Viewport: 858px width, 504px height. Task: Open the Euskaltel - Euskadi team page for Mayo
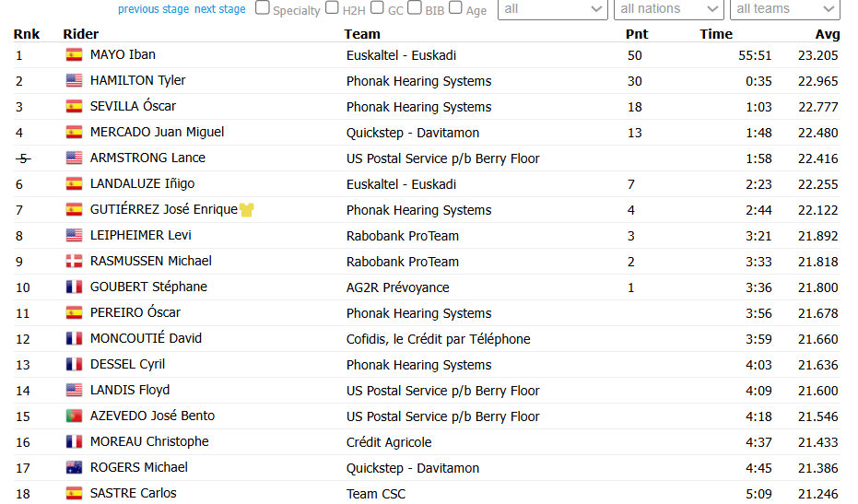pyautogui.click(x=401, y=55)
